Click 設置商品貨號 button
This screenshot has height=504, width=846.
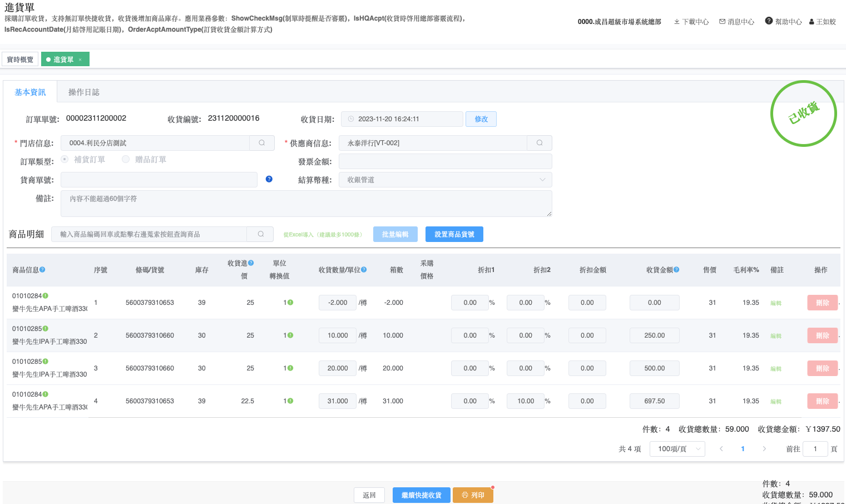pyautogui.click(x=454, y=234)
